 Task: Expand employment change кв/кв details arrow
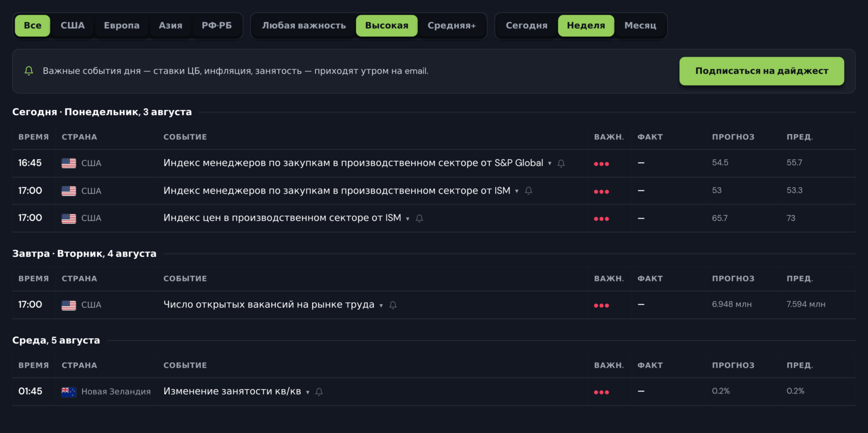point(308,392)
